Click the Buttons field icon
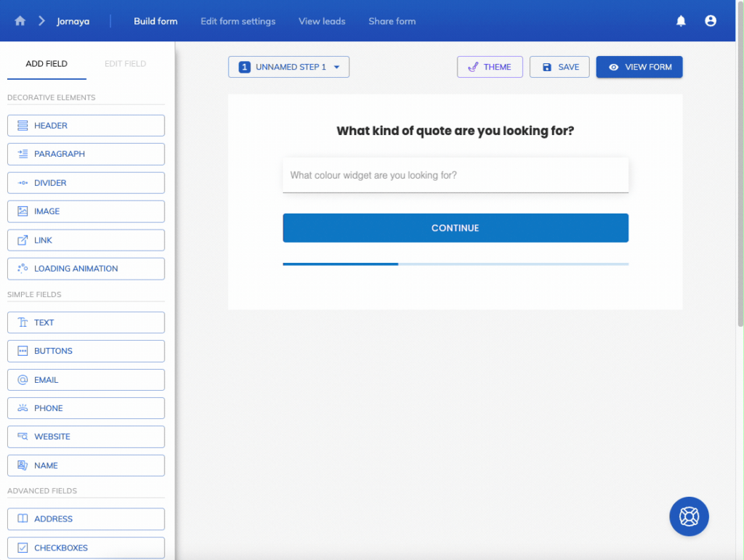The image size is (744, 560). tap(23, 351)
